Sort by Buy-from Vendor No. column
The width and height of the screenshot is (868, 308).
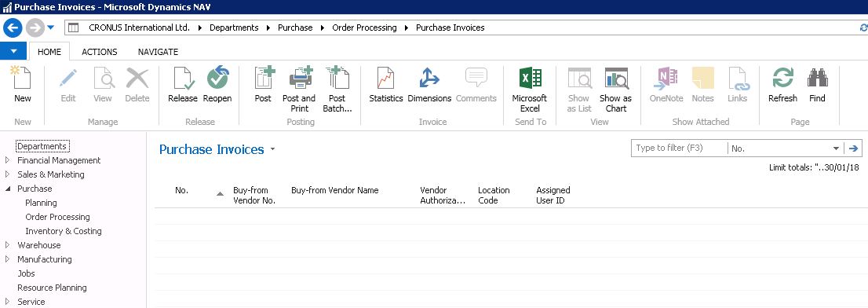(254, 195)
